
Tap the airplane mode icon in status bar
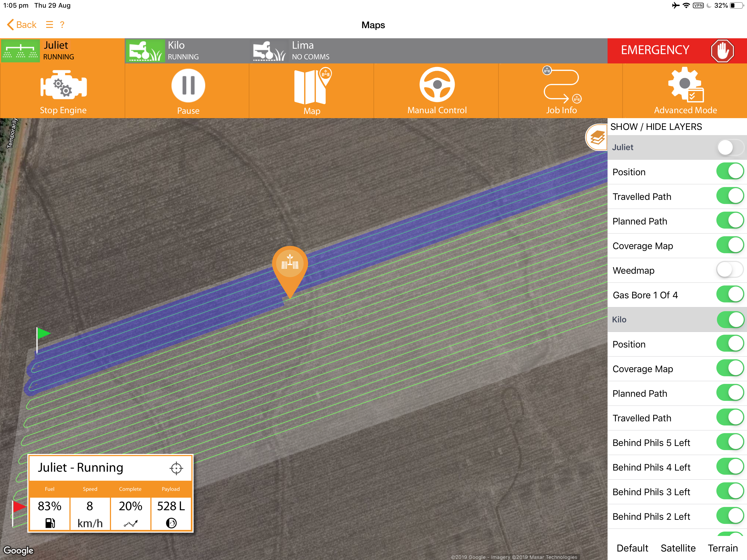676,5
